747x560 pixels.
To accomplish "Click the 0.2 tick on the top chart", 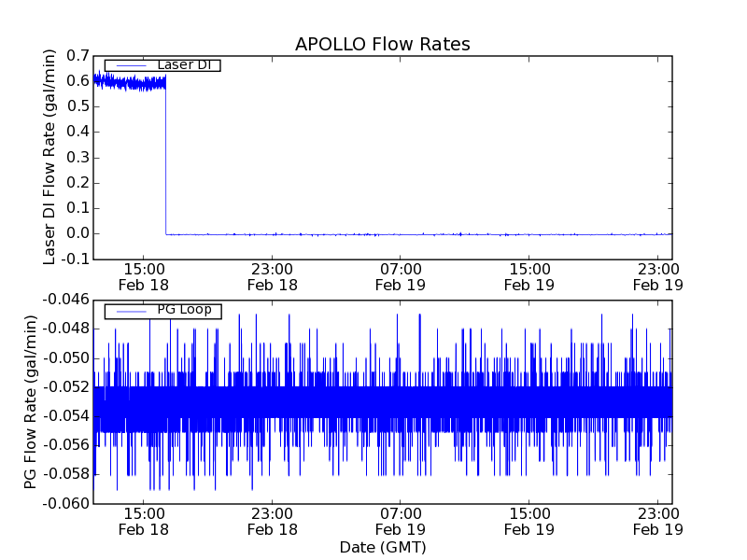I will click(78, 183).
